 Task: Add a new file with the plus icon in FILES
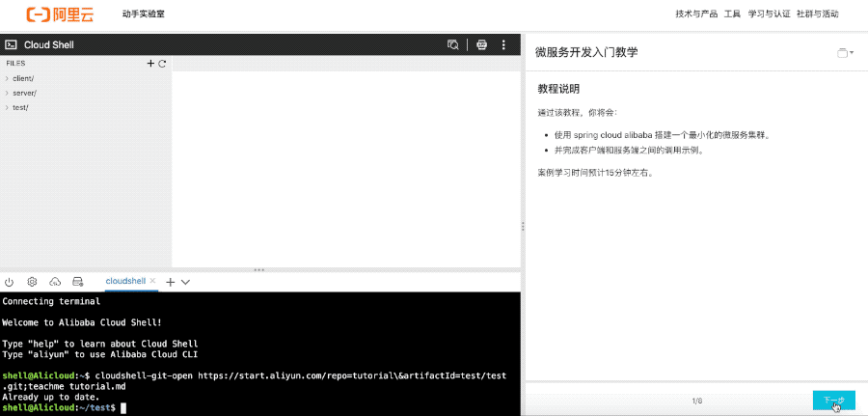150,64
